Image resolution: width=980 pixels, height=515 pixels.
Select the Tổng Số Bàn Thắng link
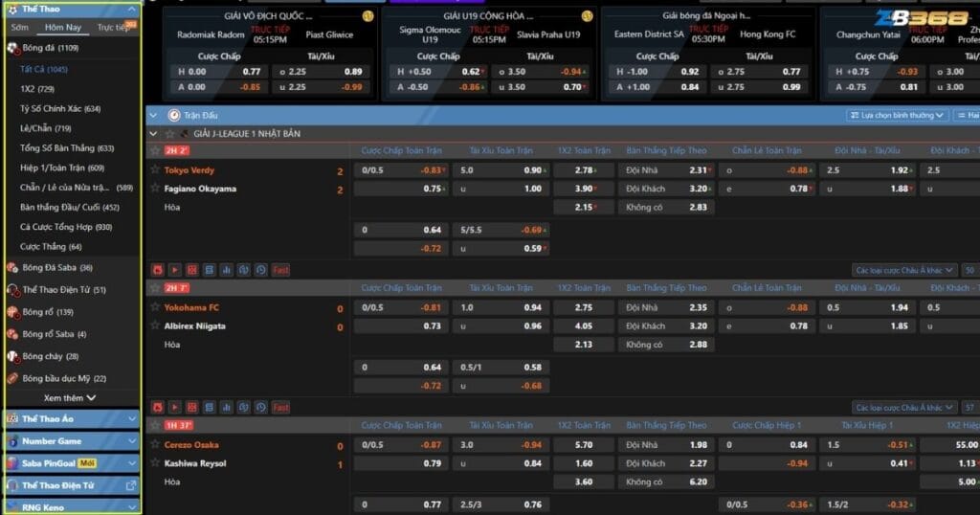coord(66,148)
